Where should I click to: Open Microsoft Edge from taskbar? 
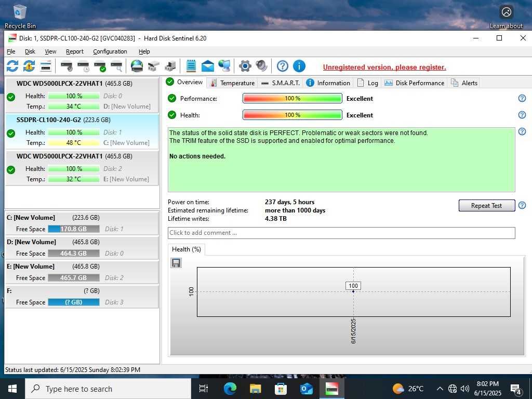point(230,389)
